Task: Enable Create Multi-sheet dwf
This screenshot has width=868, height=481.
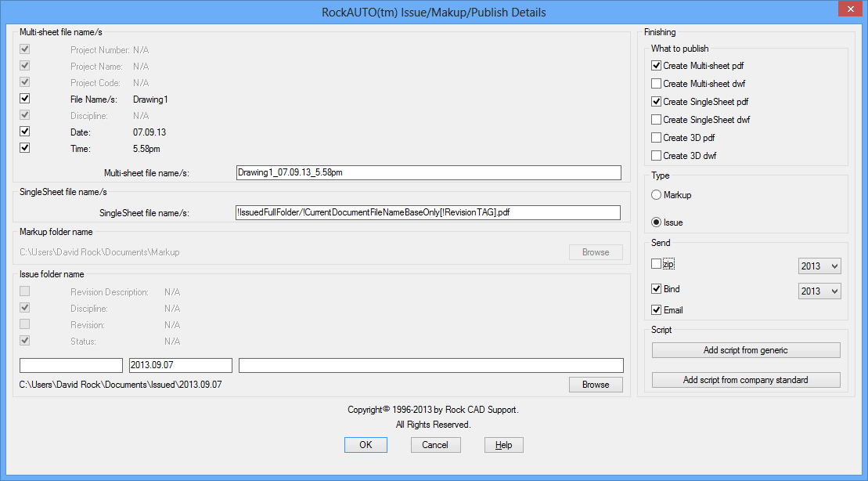Action: pos(657,84)
